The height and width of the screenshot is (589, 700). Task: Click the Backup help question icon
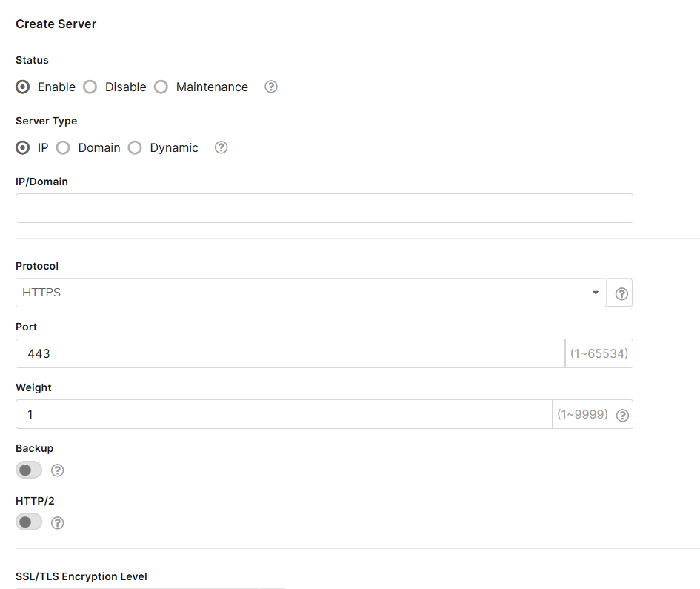coord(58,470)
